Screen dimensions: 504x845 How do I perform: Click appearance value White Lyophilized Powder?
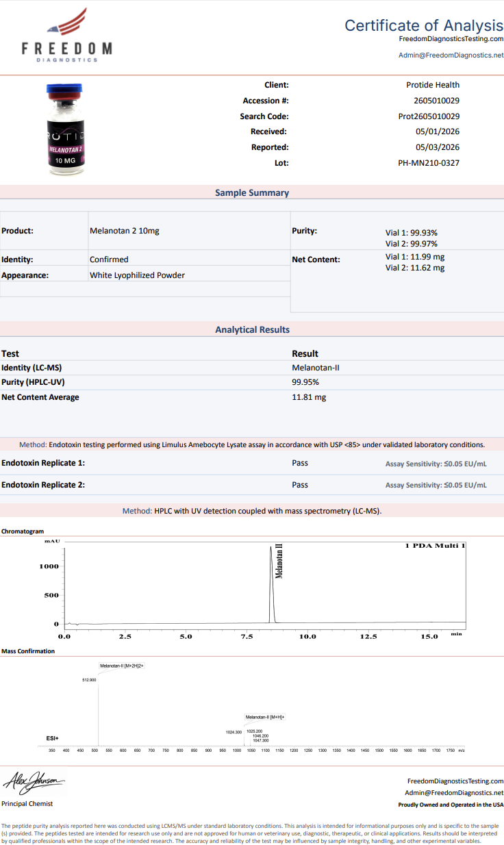[137, 275]
